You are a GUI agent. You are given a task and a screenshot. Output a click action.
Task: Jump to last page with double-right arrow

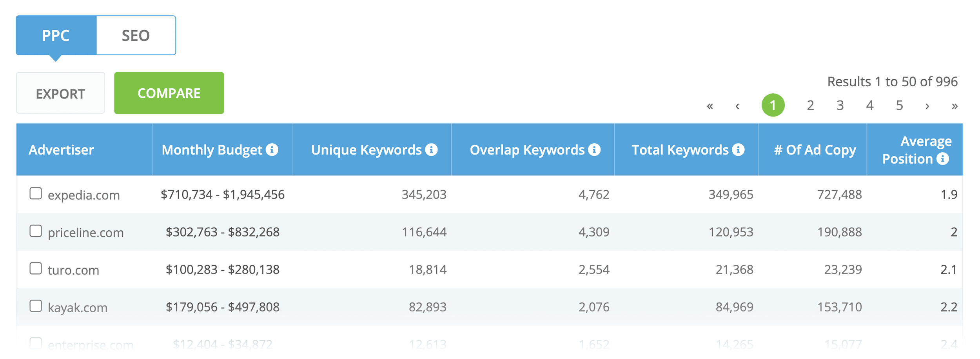tap(955, 106)
